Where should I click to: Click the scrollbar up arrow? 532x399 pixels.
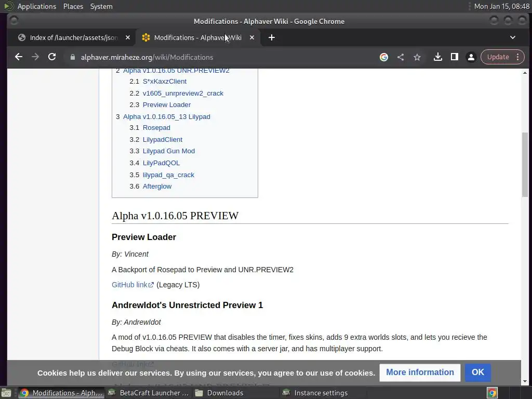[525, 73]
